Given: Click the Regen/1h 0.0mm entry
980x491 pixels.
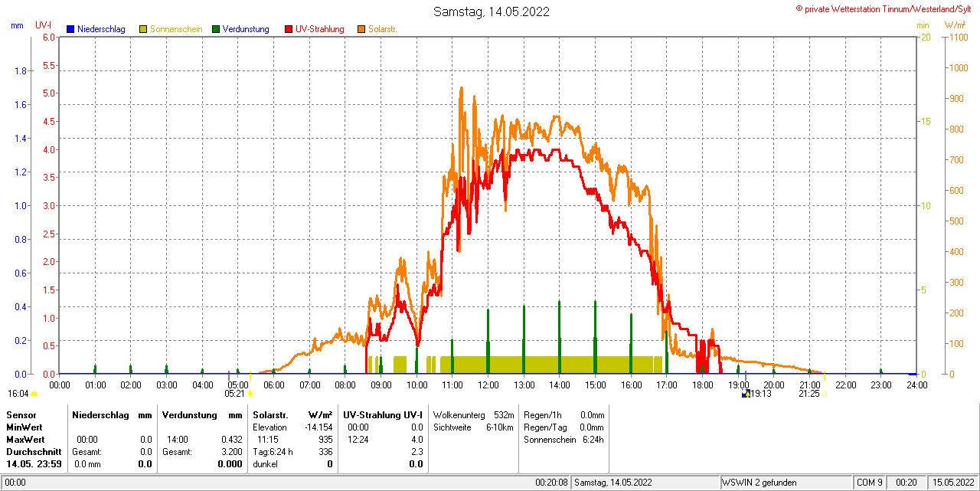Looking at the screenshot, I should point(564,414).
